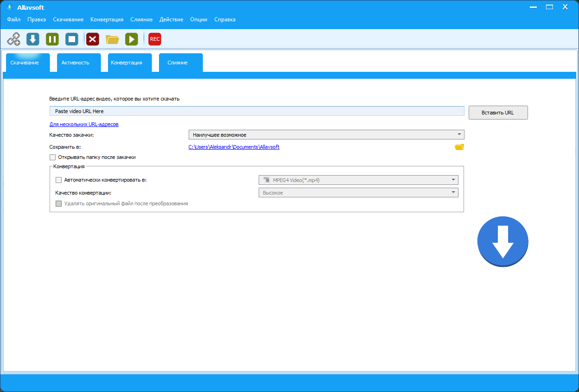Toggle 'Автоматически конвертировать в' checkbox
Screen dimensions: 579x392
[x=58, y=180]
